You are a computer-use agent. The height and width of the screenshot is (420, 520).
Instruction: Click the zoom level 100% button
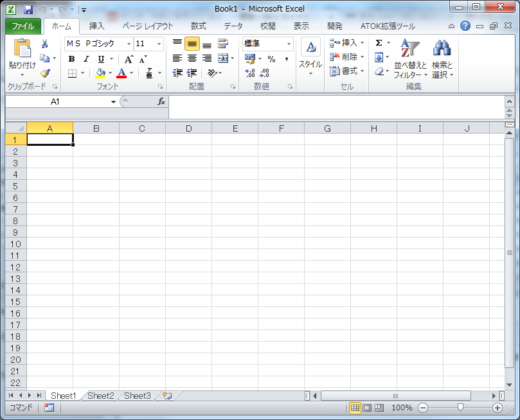click(402, 408)
